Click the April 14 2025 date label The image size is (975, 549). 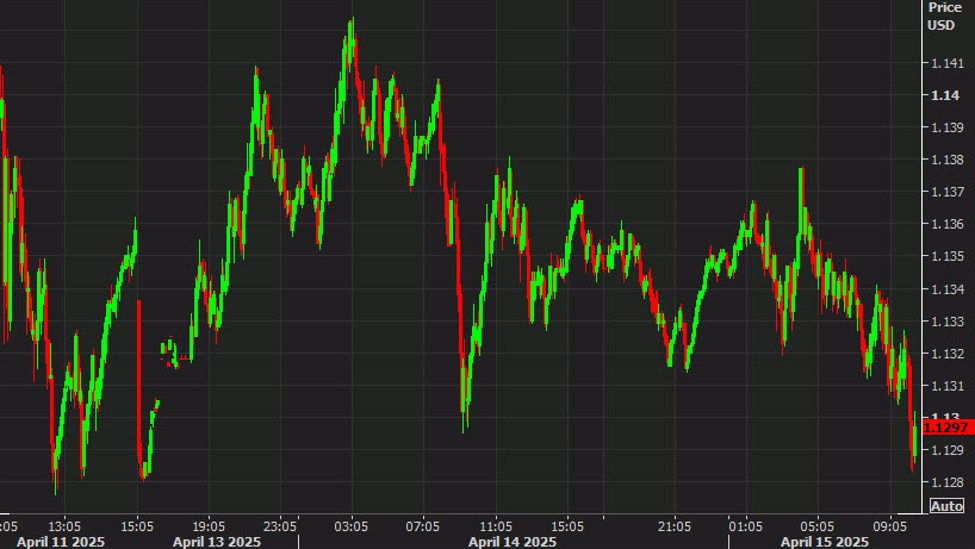pos(512,542)
